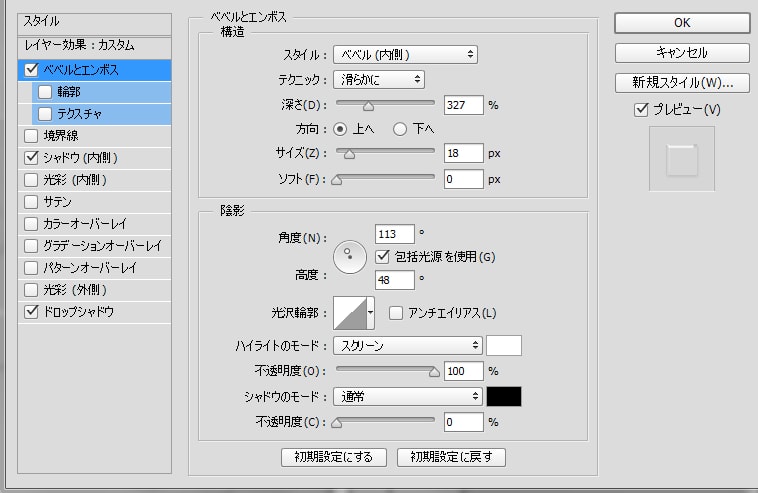Enable the テクスチャ checkbox
Image resolution: width=758 pixels, height=493 pixels.
tap(45, 114)
